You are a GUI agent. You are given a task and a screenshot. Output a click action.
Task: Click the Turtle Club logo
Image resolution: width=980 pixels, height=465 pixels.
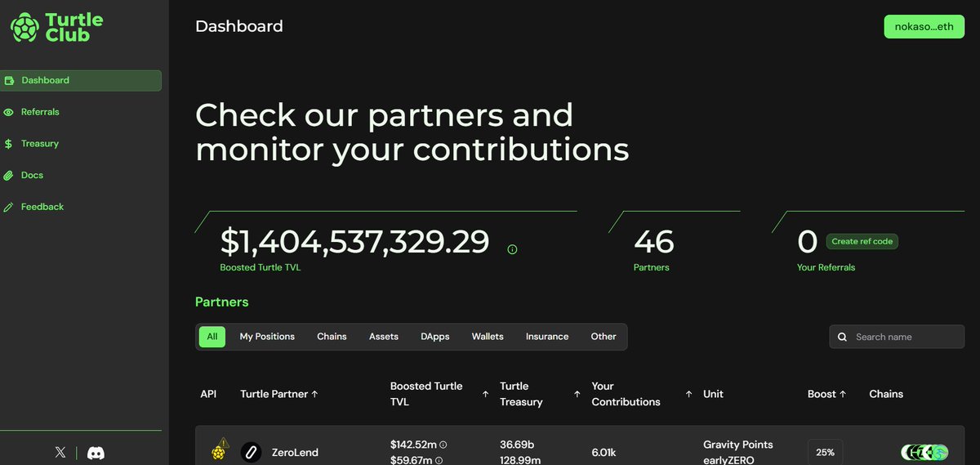[56, 27]
